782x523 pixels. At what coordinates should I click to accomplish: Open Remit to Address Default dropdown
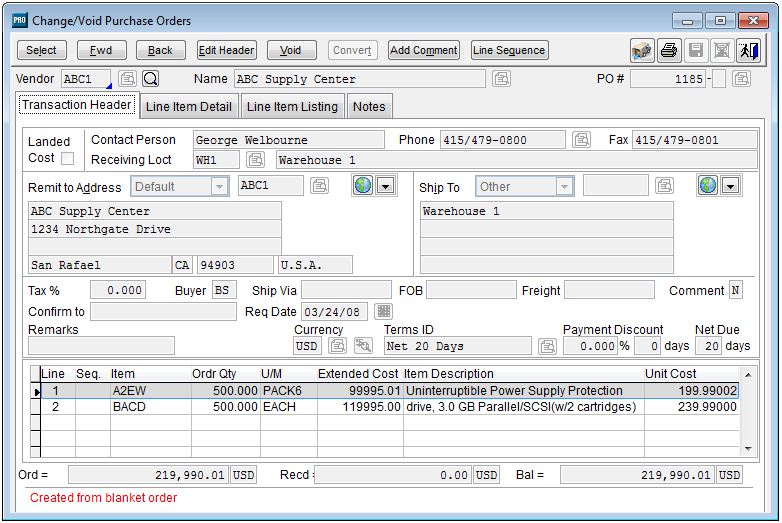180,186
